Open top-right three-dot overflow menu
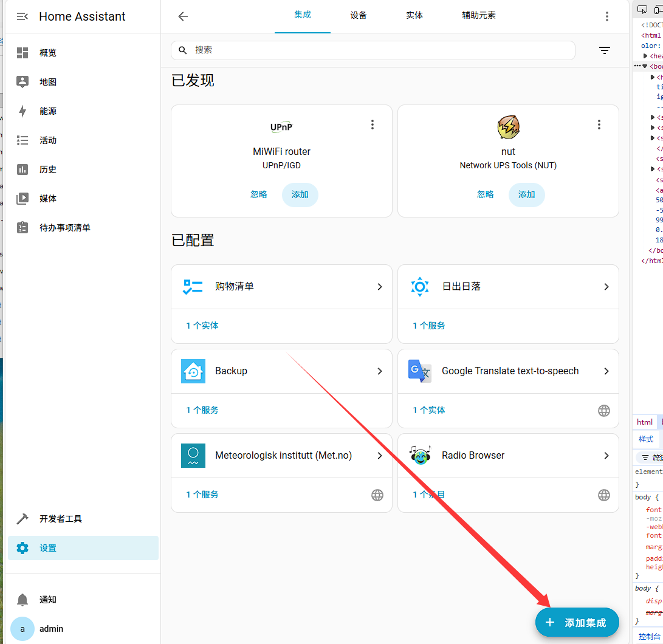663x644 pixels. click(606, 16)
